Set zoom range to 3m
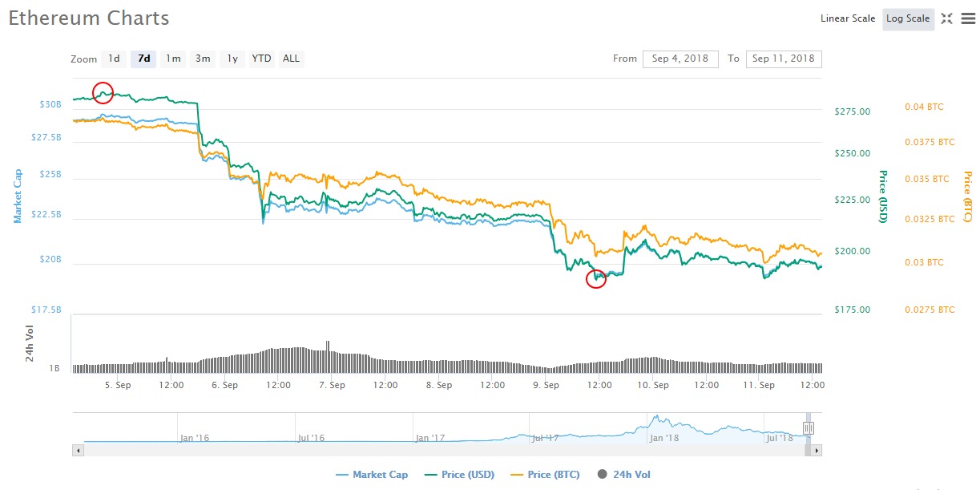Image resolution: width=980 pixels, height=490 pixels. click(203, 59)
